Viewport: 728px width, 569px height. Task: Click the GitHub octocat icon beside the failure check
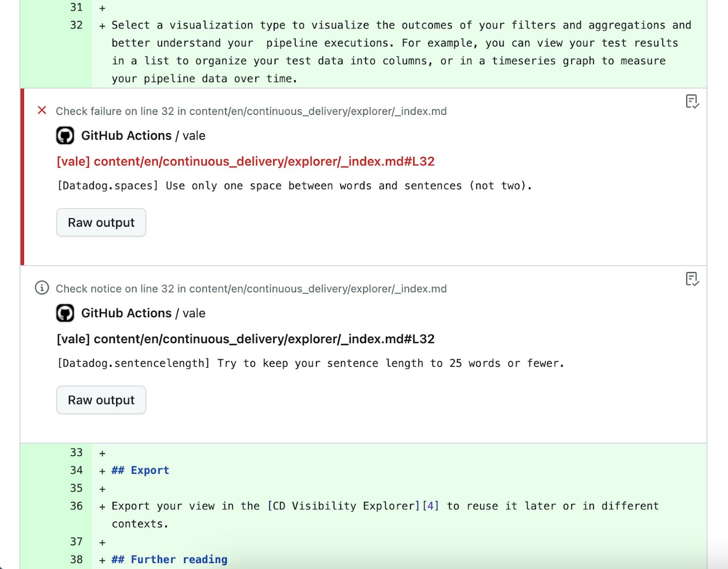coord(65,135)
